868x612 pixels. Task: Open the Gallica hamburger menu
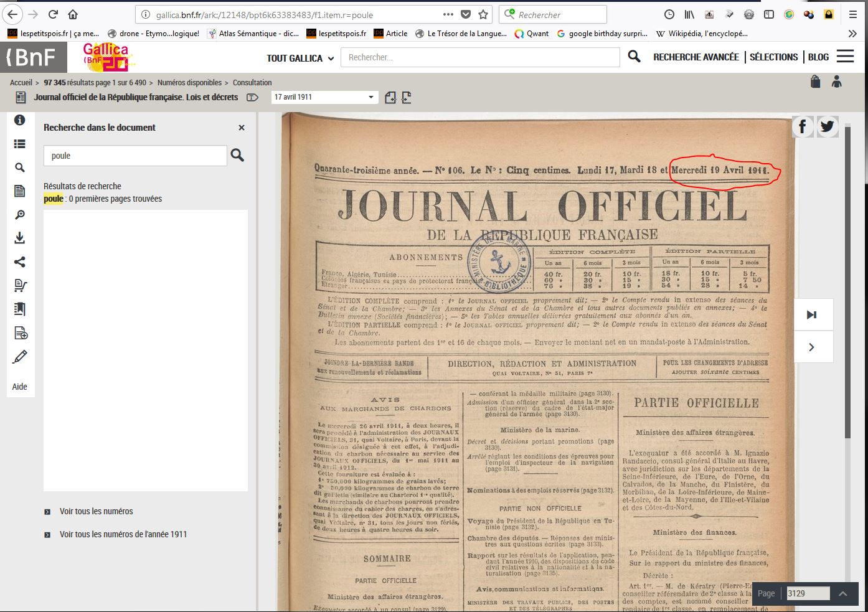[x=845, y=57]
